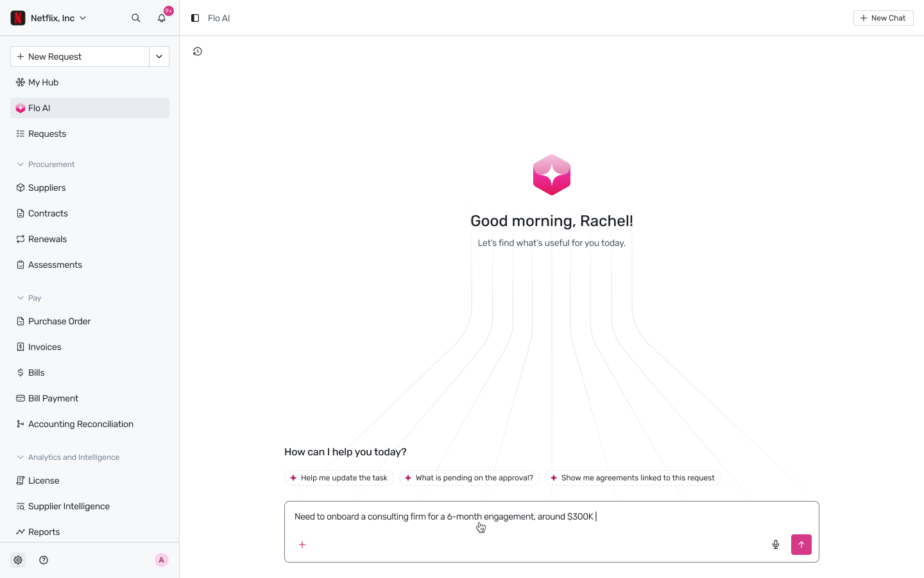Click the Flo AI breadcrumb title
This screenshot has height=578, width=924.
[x=219, y=18]
